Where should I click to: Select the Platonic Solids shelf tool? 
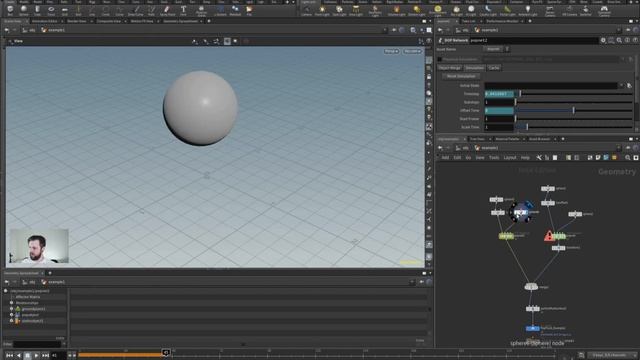tap(201, 11)
